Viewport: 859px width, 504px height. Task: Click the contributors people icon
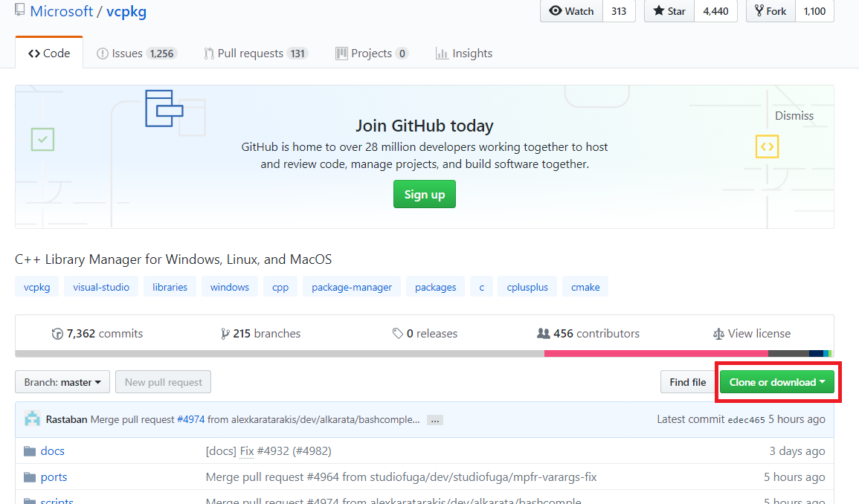[x=544, y=334]
